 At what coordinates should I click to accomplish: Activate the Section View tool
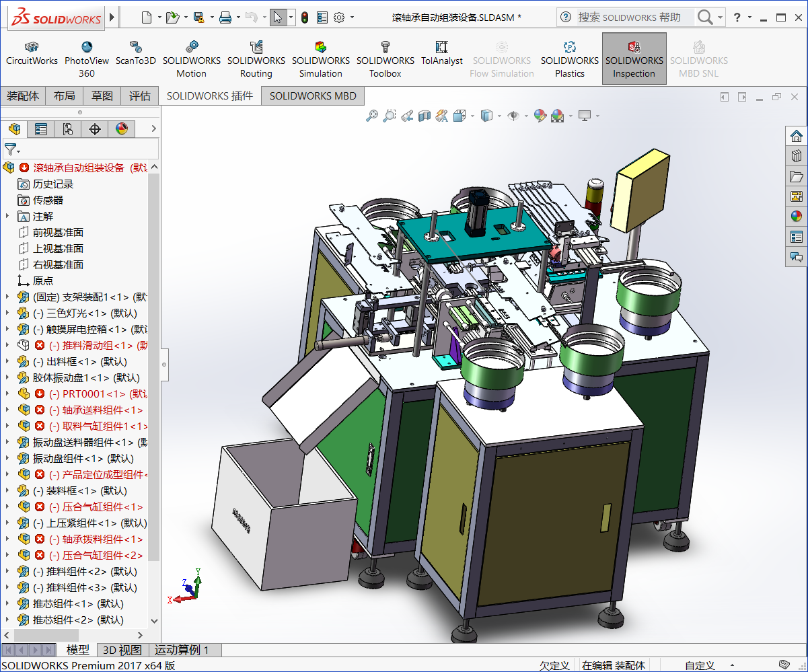pyautogui.click(x=425, y=116)
